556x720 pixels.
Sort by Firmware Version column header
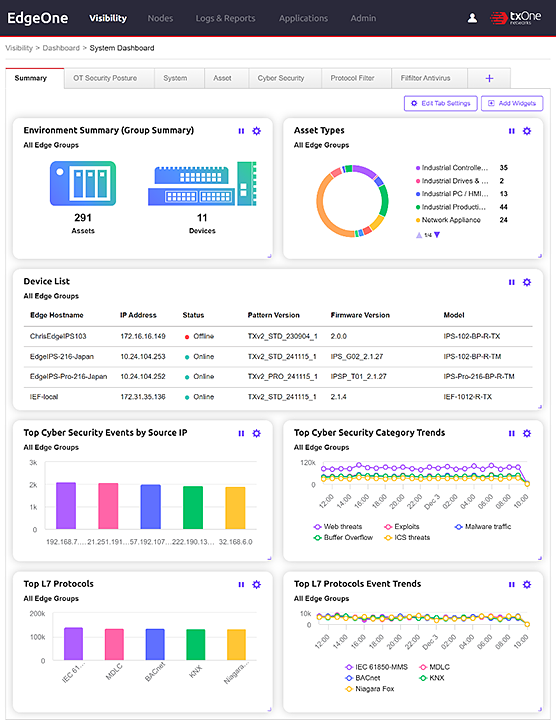[360, 315]
